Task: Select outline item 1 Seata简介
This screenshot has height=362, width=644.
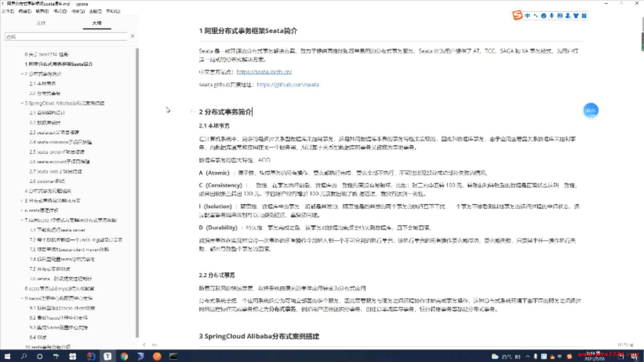Action: point(59,64)
